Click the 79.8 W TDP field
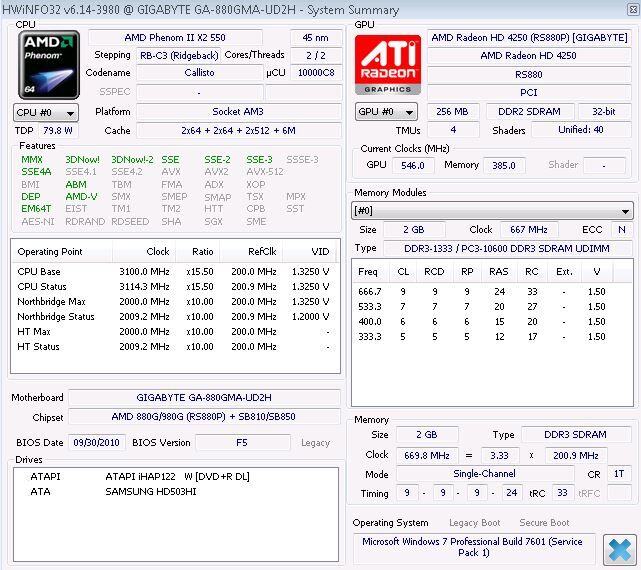641x570 pixels. (x=58, y=131)
